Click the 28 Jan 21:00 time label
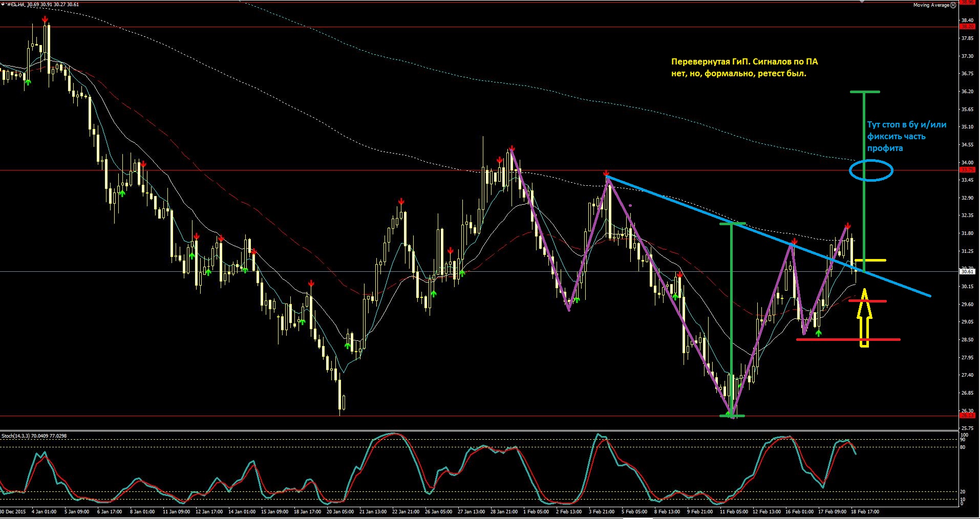 tap(504, 511)
